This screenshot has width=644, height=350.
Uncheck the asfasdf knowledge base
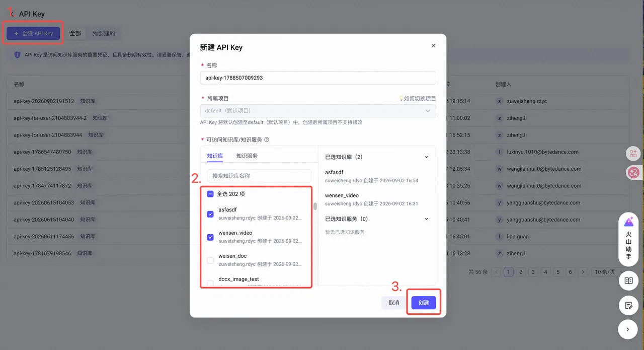(210, 214)
